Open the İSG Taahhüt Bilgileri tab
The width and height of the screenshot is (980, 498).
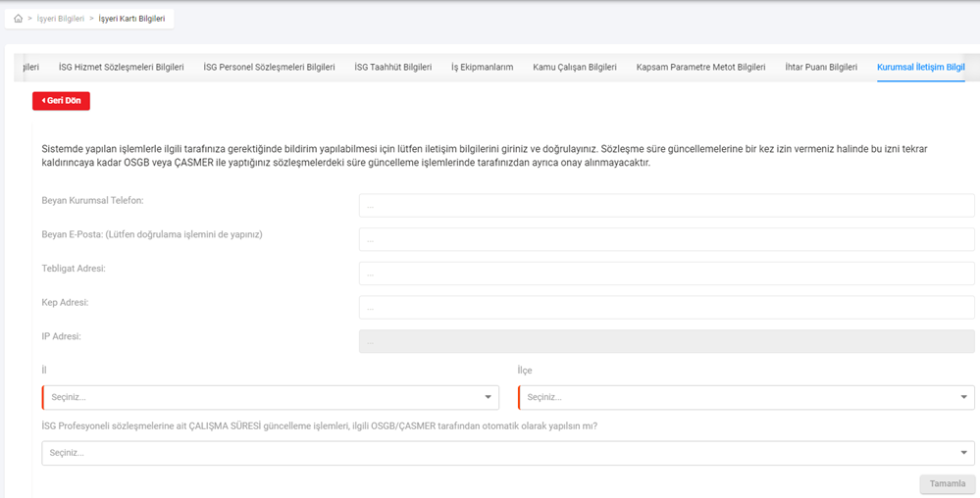392,68
